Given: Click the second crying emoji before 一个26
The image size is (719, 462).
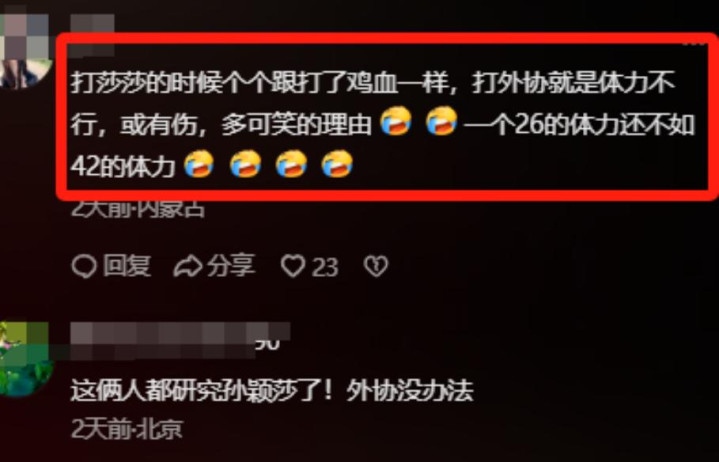Looking at the screenshot, I should tap(442, 121).
